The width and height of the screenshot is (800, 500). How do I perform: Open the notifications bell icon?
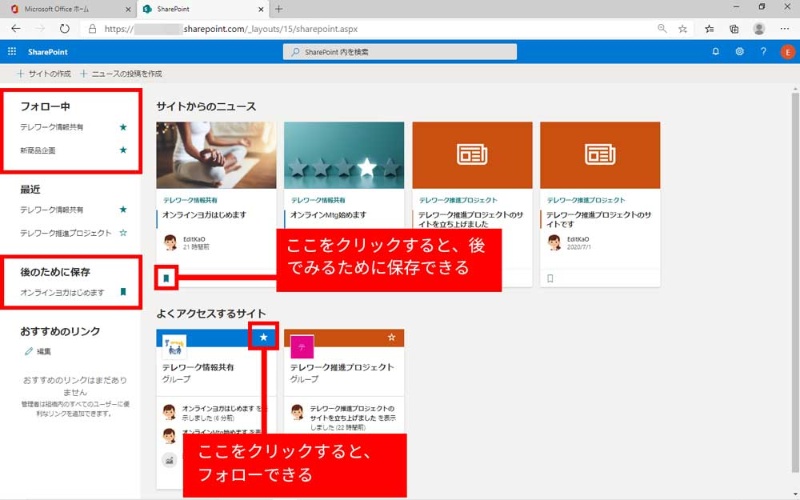[716, 52]
